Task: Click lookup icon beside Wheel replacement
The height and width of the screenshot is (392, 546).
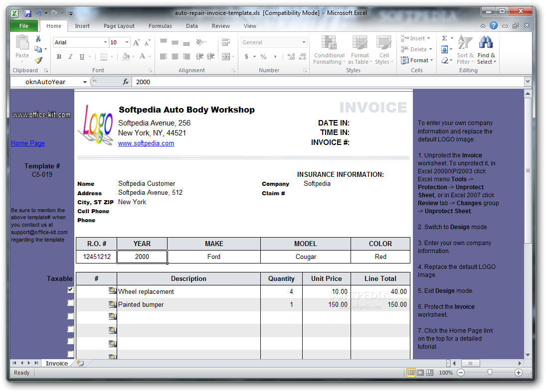Action: (113, 290)
